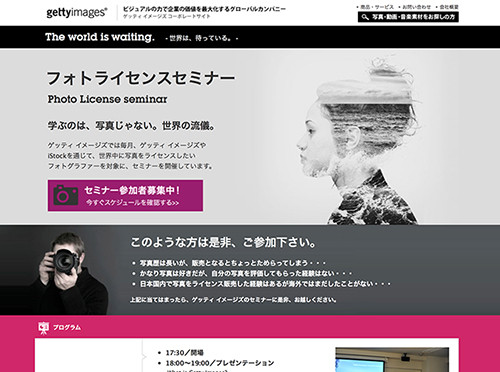Click the 17:30／開場 schedule item
Image resolution: width=500 pixels, height=372 pixels.
click(185, 353)
